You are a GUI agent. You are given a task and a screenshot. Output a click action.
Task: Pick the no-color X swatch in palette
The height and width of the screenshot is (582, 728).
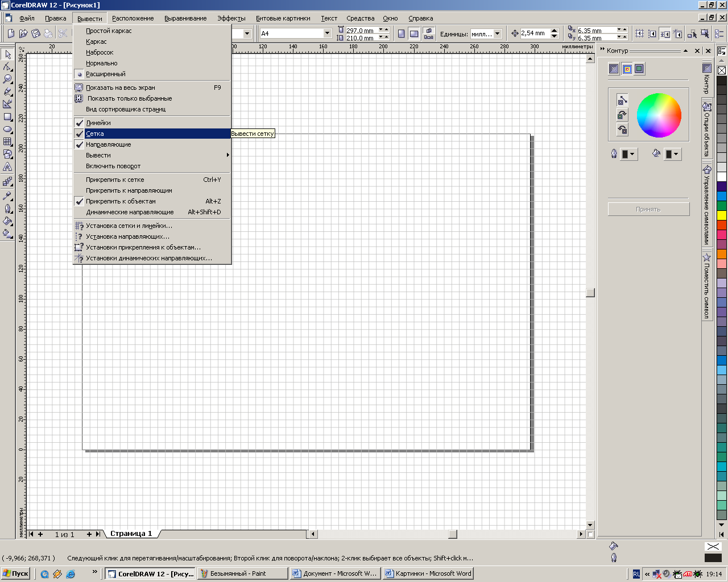(x=722, y=70)
